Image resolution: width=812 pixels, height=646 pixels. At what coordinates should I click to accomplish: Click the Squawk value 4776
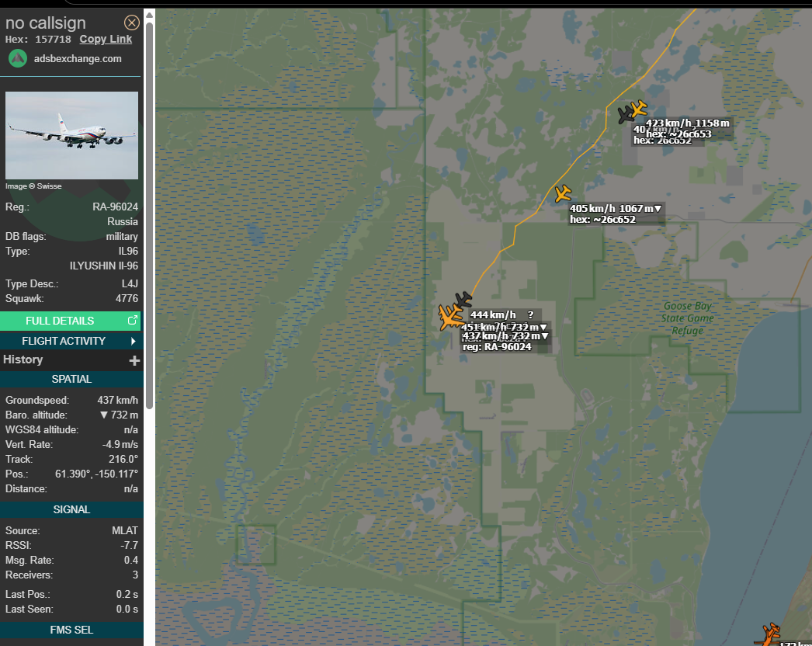coord(127,299)
